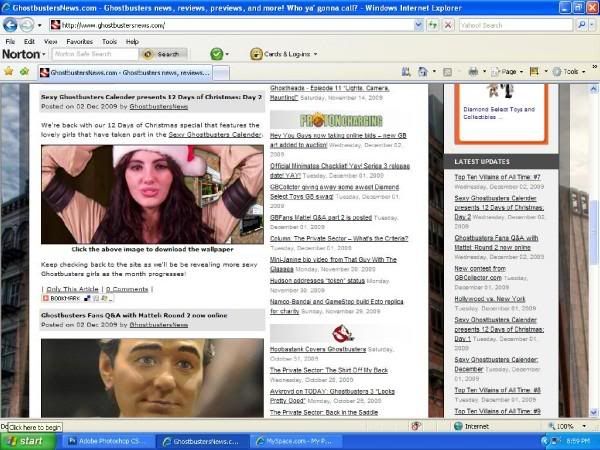600x450 pixels.
Task: Click the Yahoo! Search input box
Action: (515, 25)
